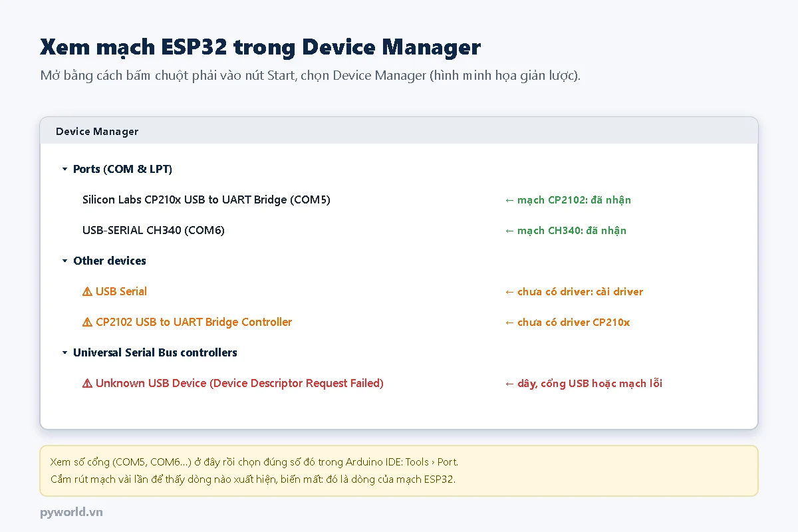Image resolution: width=798 pixels, height=532 pixels.
Task: Select USB-SERIAL CH340 (COM6) device
Action: tap(154, 230)
